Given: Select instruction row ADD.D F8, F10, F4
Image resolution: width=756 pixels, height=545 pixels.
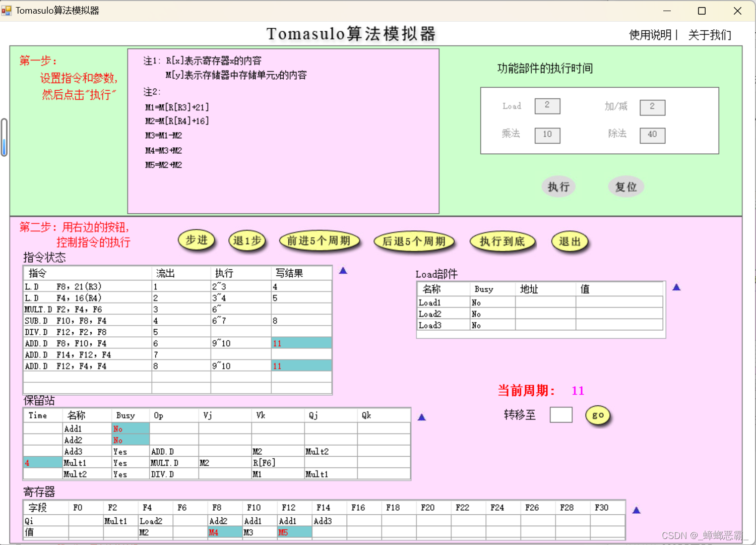Looking at the screenshot, I should tap(177, 343).
